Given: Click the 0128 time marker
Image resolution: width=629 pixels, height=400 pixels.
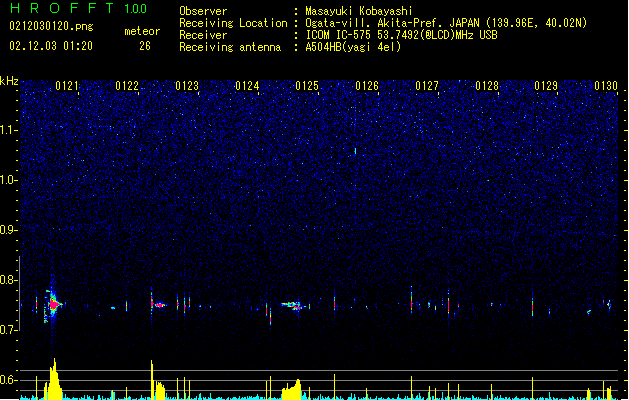Looking at the screenshot, I should (x=487, y=86).
